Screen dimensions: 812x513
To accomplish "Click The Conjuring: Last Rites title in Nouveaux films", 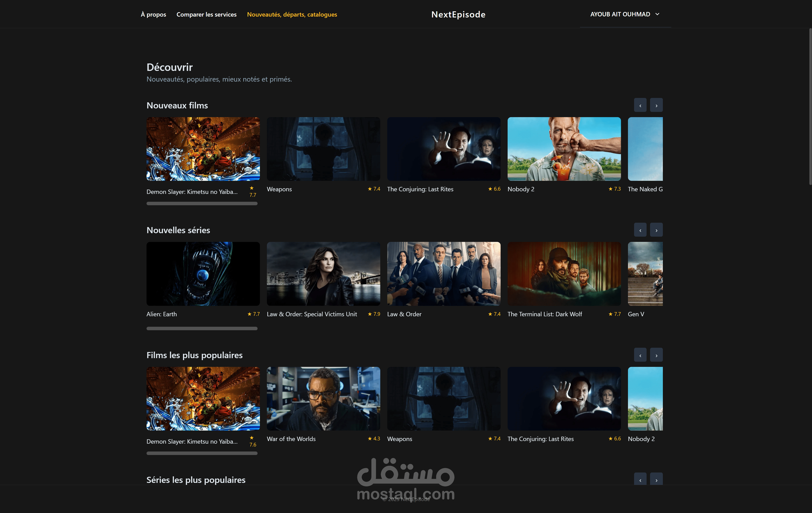I will click(420, 189).
